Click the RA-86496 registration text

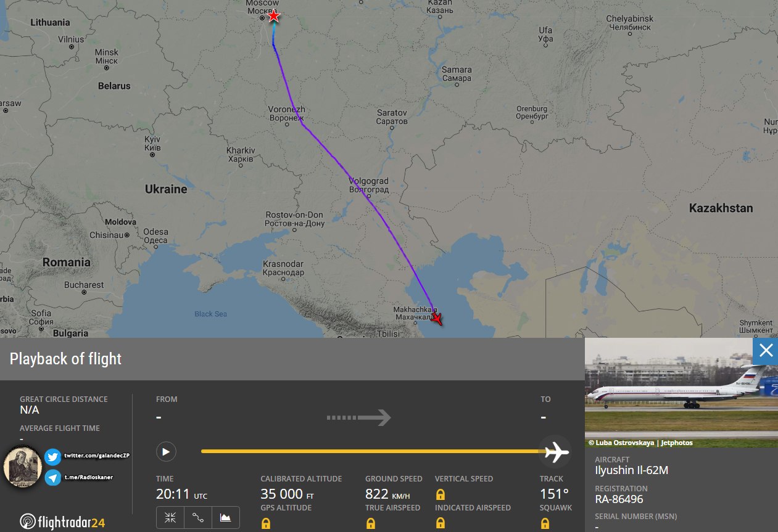point(619,499)
